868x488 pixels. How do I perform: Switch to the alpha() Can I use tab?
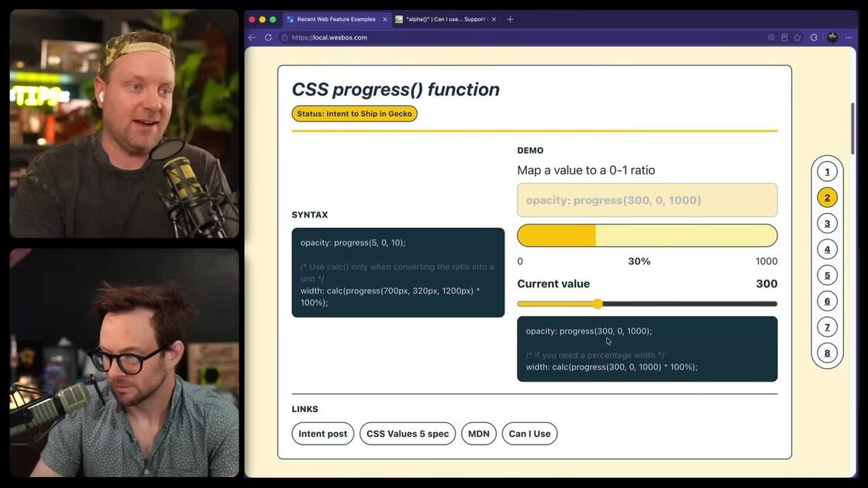pos(441,19)
